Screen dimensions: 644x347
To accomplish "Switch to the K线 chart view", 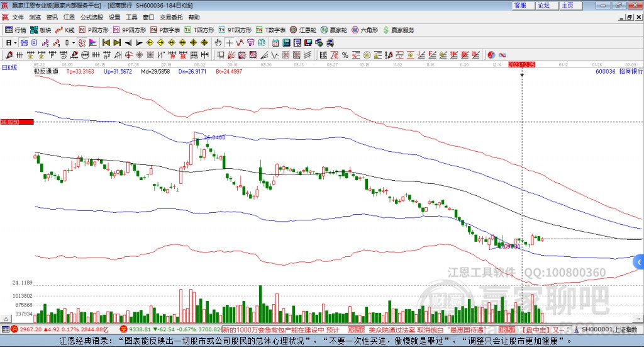I will [65, 30].
